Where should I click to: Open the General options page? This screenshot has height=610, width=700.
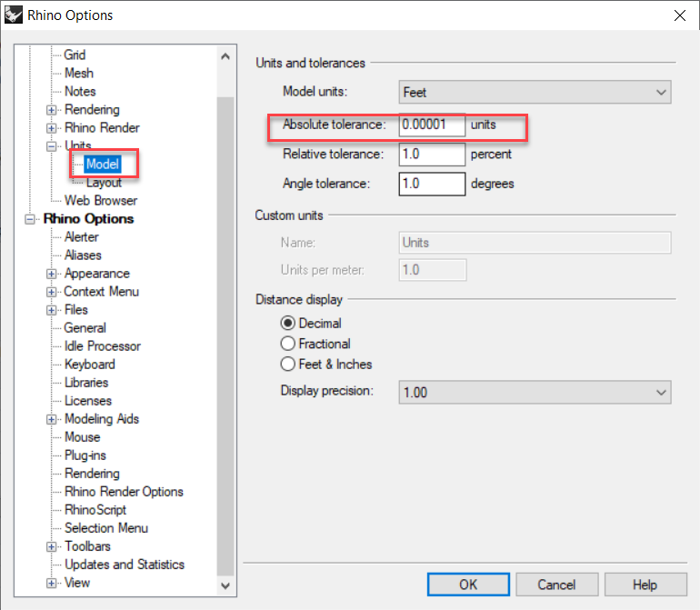[85, 328]
